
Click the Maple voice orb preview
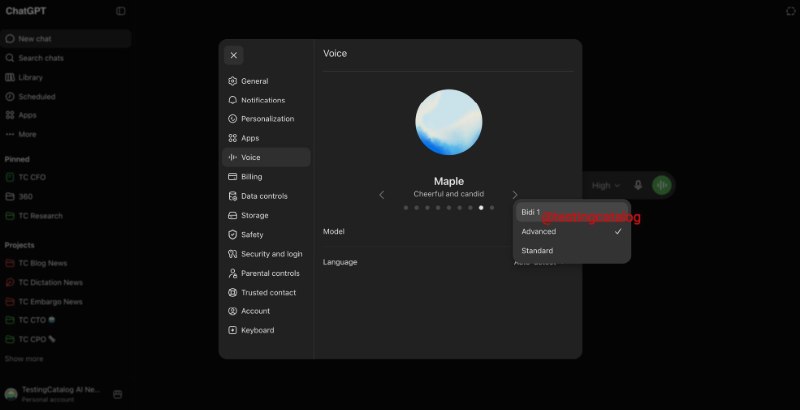448,122
